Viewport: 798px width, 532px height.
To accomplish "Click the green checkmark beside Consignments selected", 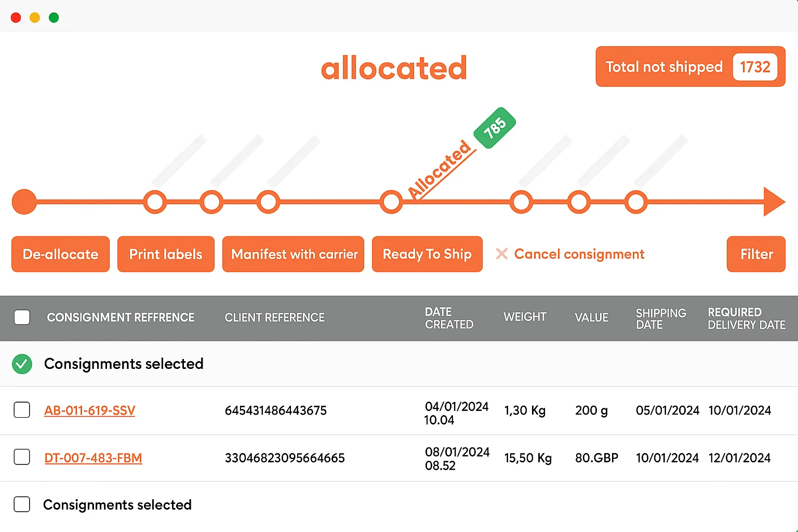I will [x=22, y=364].
